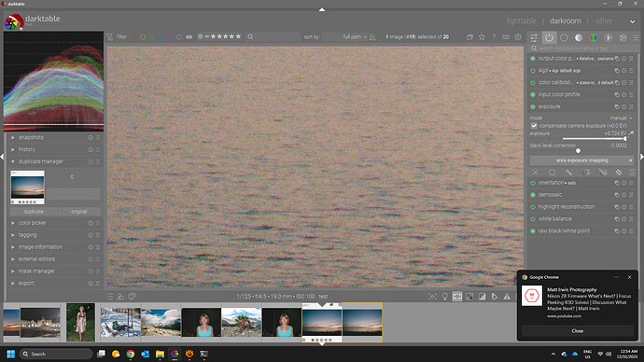Toggle color calibration module on/off
This screenshot has width=644, height=362.
[x=533, y=82]
